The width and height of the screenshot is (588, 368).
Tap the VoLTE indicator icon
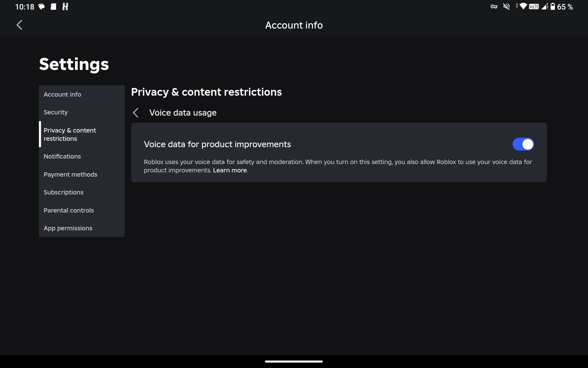534,6
